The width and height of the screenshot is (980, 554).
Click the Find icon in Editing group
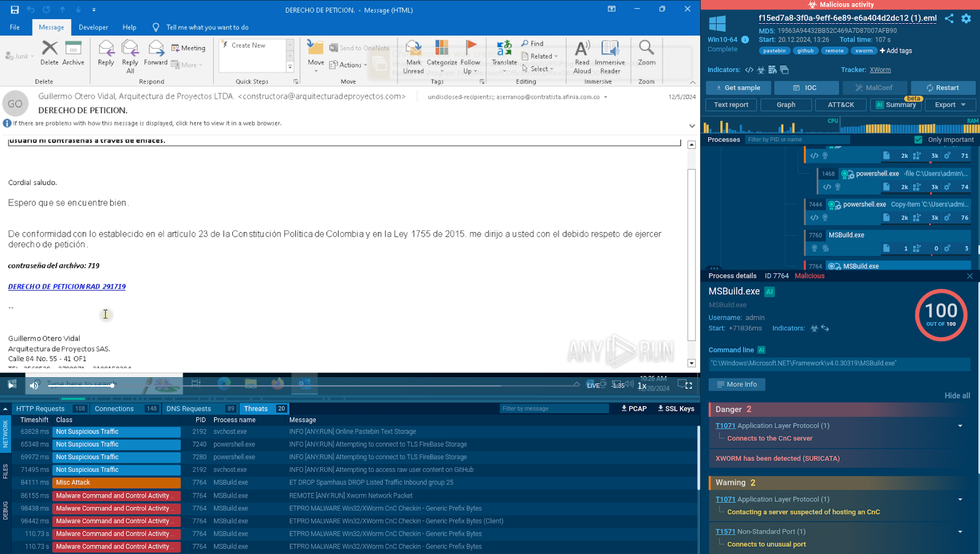coord(532,43)
